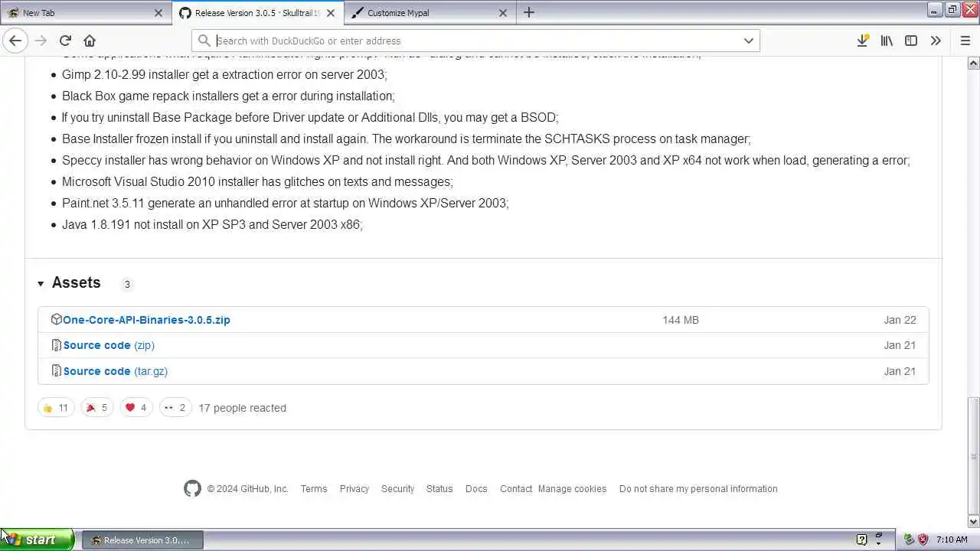Toggle the sidebar view icon
The image size is (980, 551).
coord(911,41)
